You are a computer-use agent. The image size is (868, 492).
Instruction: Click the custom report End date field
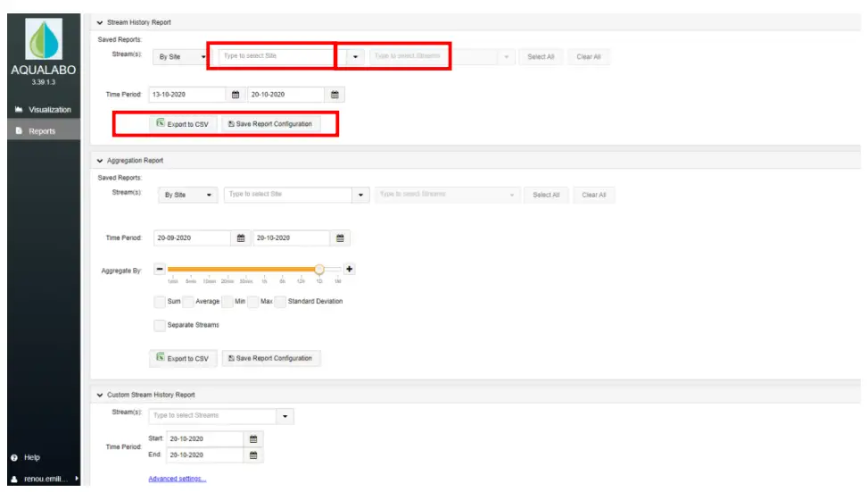point(205,455)
